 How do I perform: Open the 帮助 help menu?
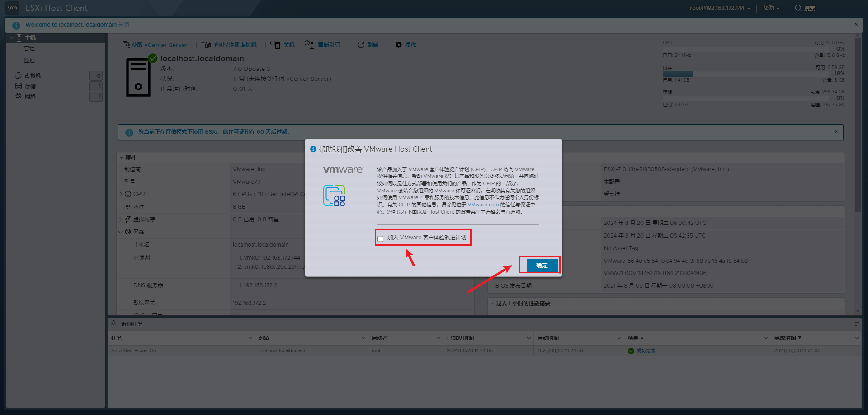pyautogui.click(x=771, y=8)
